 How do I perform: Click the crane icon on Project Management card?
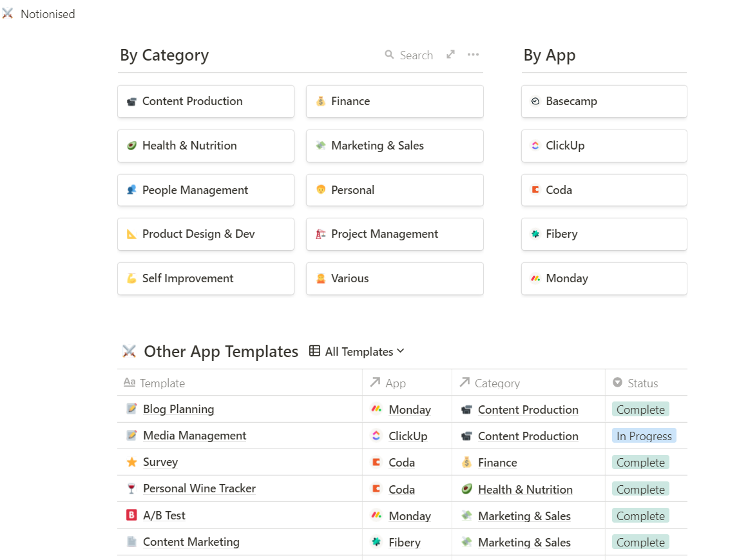pyautogui.click(x=321, y=234)
